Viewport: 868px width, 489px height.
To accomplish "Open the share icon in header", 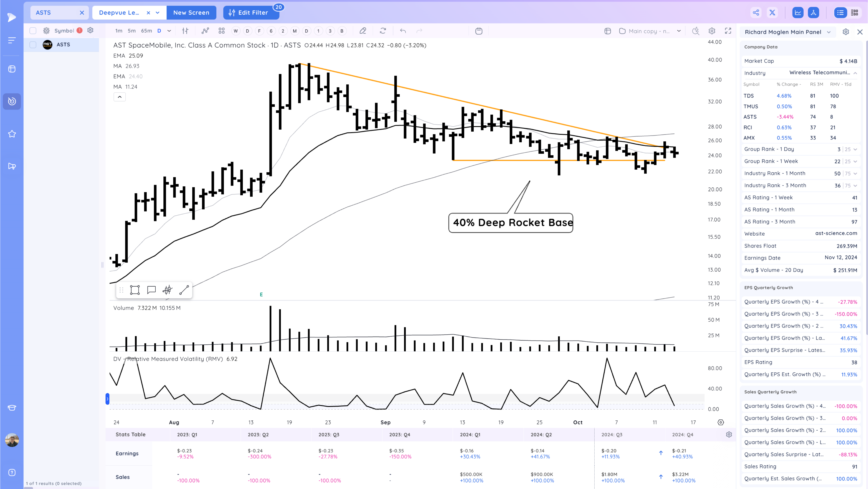I will click(756, 13).
